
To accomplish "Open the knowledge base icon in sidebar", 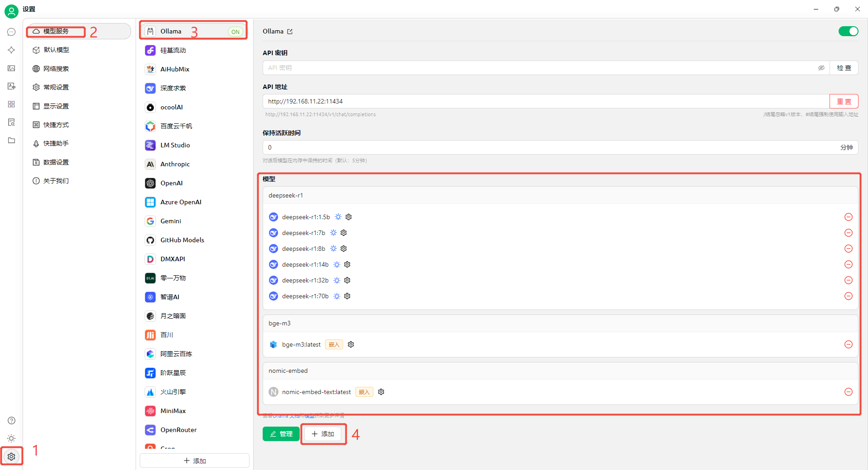I will click(11, 122).
